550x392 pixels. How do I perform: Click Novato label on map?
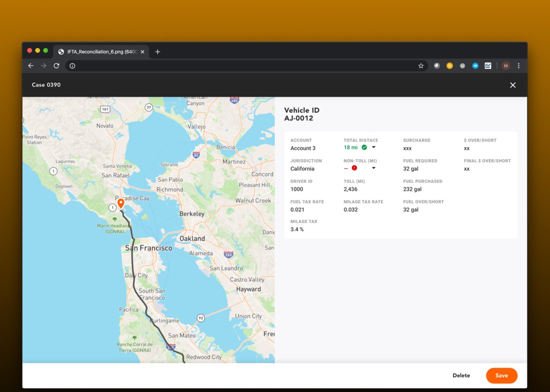[x=105, y=126]
